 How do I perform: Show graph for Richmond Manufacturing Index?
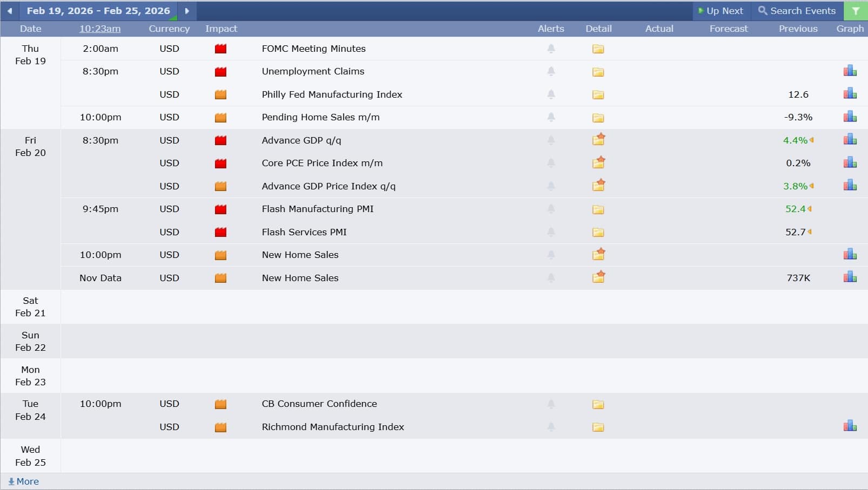click(x=850, y=426)
